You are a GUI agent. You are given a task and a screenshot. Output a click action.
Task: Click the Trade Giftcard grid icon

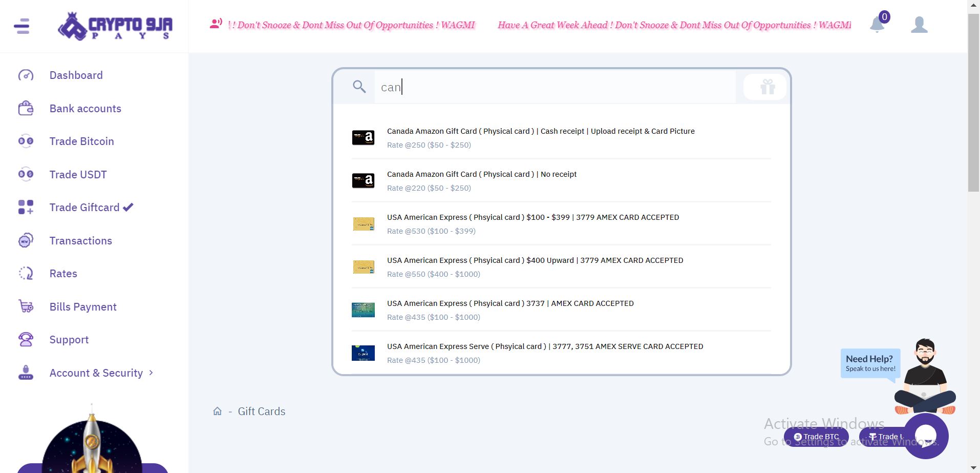pyautogui.click(x=26, y=207)
